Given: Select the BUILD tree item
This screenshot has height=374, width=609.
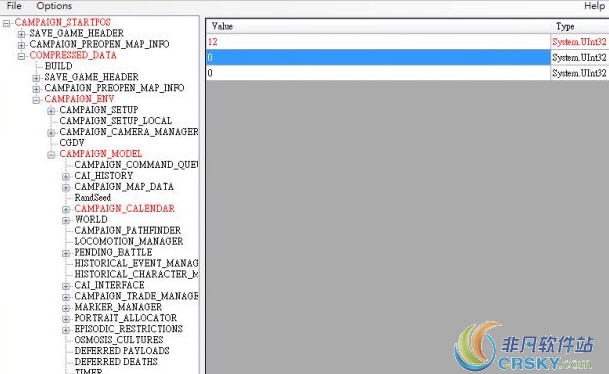Looking at the screenshot, I should click(x=59, y=66).
